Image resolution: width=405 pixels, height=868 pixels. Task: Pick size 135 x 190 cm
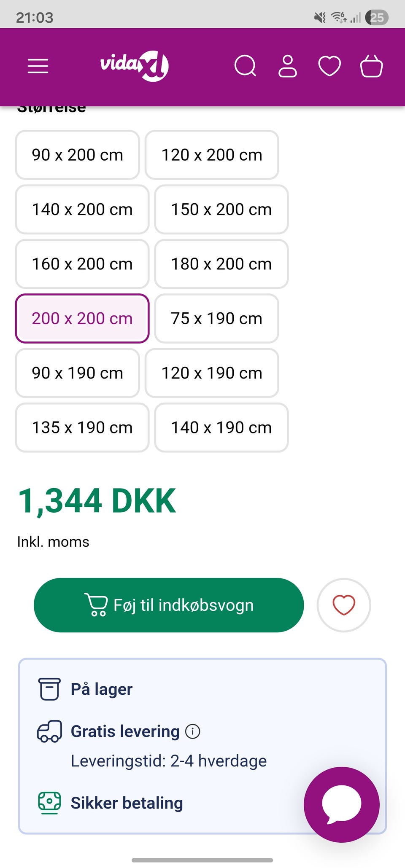point(82,427)
